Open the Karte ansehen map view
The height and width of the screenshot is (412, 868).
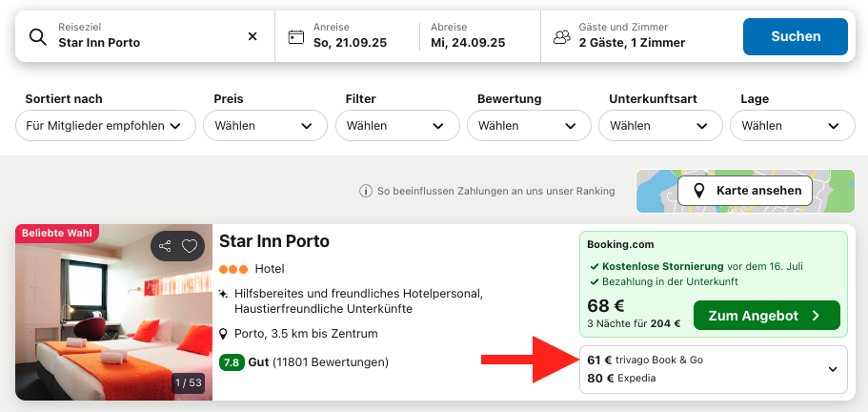pos(745,191)
